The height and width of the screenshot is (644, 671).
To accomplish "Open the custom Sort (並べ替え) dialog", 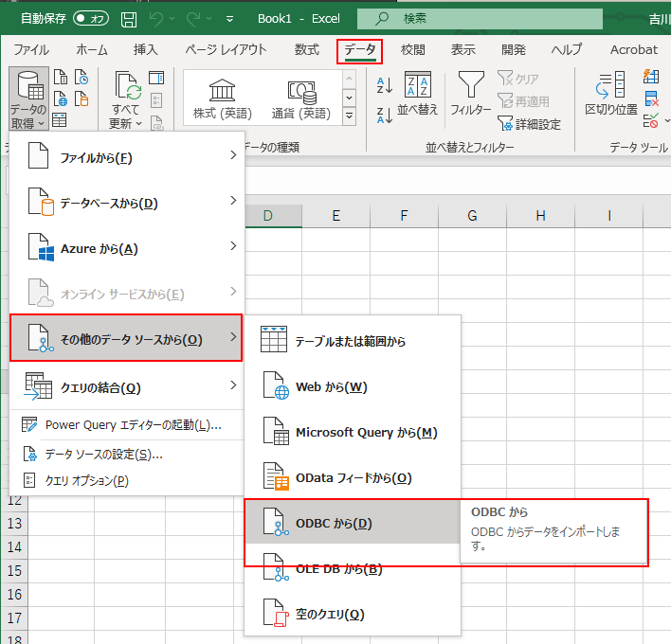I will click(417, 96).
